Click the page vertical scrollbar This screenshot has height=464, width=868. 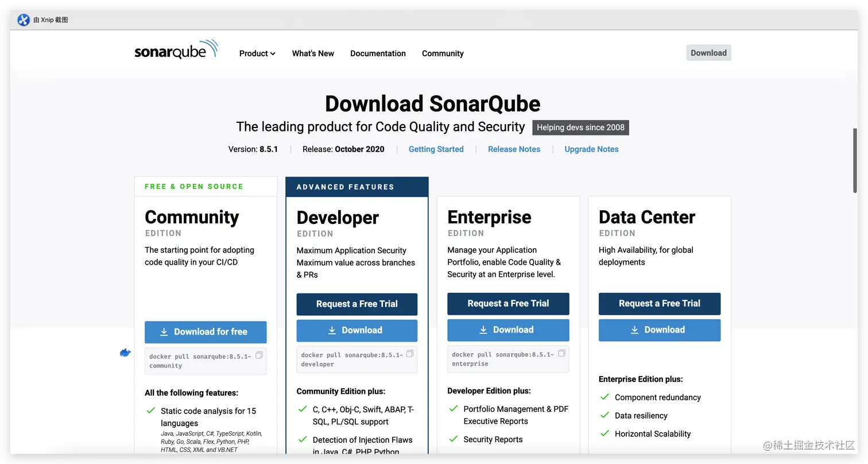tap(855, 161)
